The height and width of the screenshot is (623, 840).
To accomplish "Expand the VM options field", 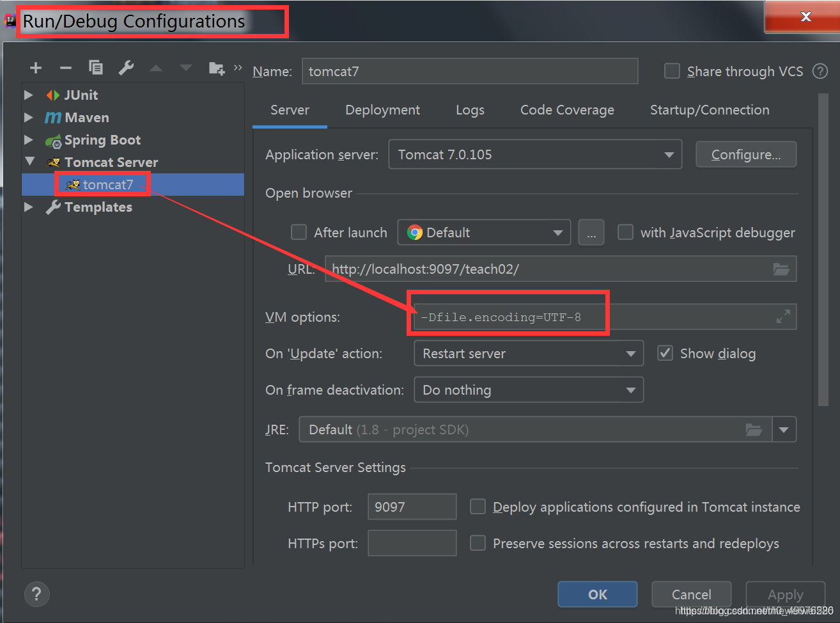I will tap(783, 317).
